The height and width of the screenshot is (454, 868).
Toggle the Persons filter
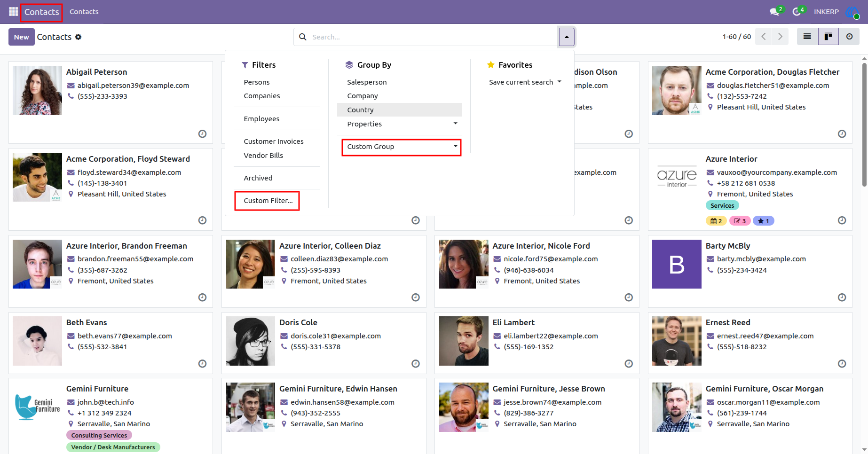[257, 82]
